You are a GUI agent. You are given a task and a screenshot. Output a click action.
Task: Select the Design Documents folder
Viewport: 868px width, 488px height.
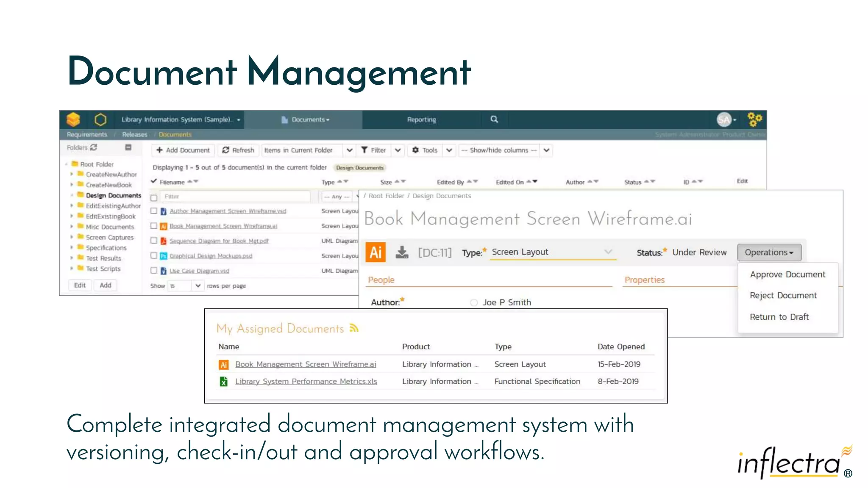point(113,195)
